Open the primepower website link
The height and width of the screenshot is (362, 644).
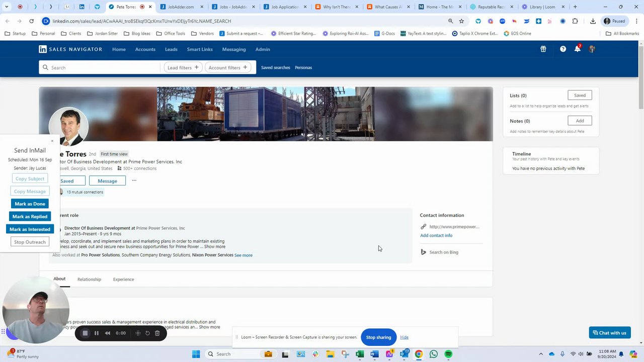coord(454,227)
